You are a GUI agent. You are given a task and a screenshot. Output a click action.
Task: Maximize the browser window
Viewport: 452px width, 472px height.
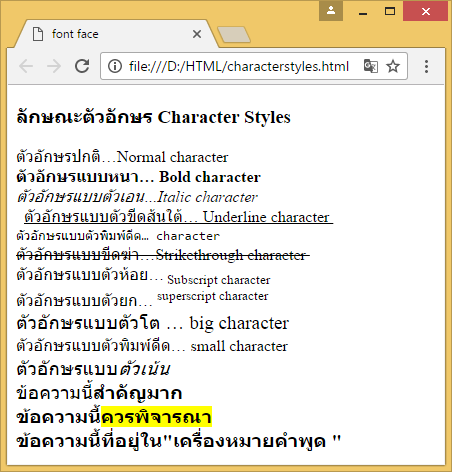pos(390,11)
